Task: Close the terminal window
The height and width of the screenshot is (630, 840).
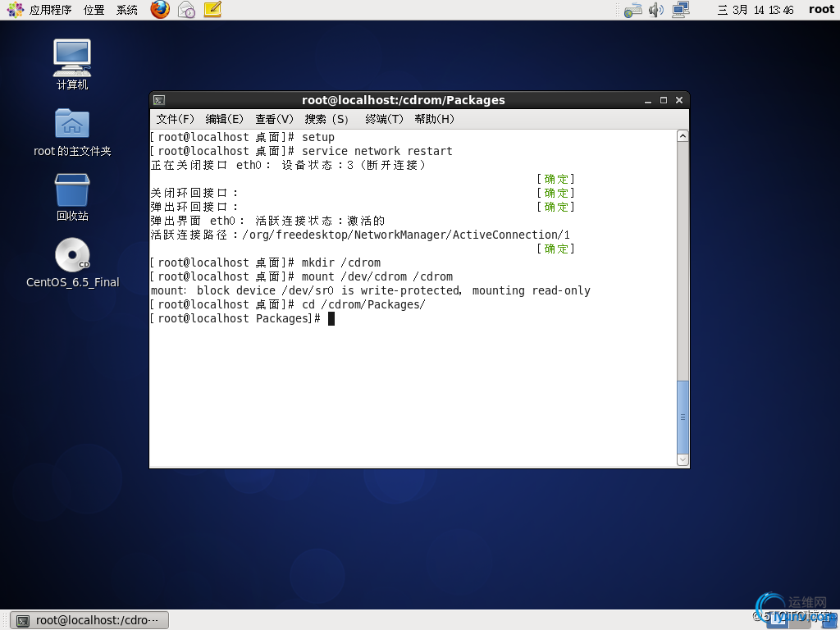Action: (679, 100)
